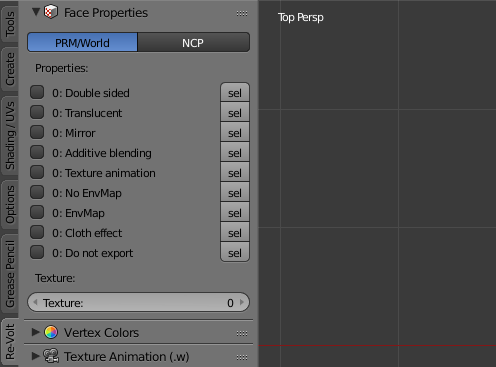Increase Texture value with right arrow
The height and width of the screenshot is (367, 496).
[x=242, y=302]
